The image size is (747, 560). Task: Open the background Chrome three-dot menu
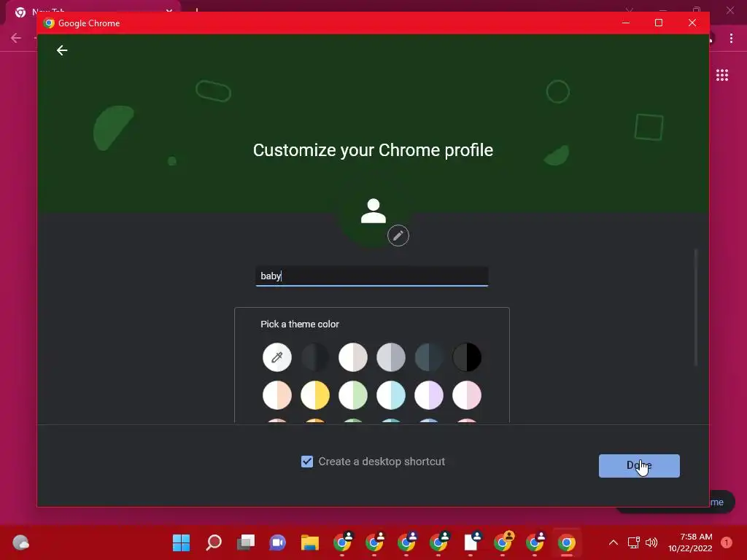pos(731,38)
